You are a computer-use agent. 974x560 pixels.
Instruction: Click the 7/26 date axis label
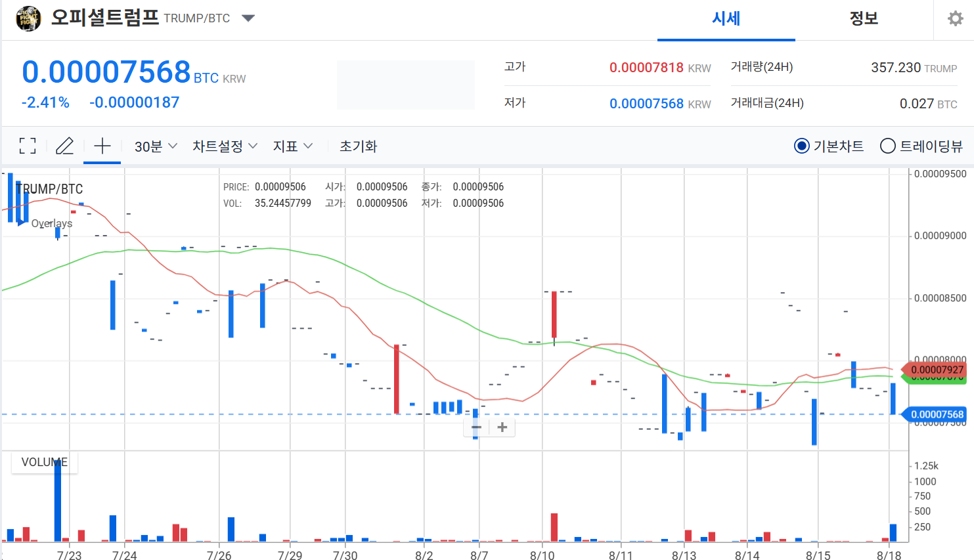tap(219, 555)
